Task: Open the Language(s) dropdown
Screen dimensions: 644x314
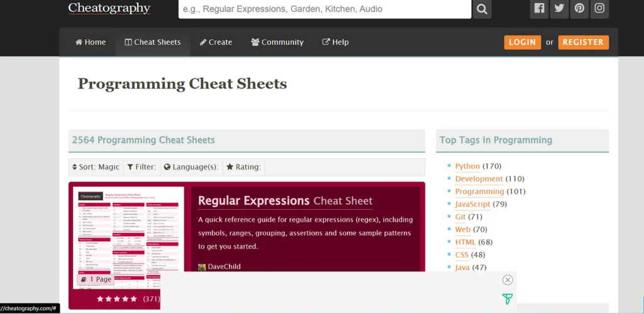Action: tap(191, 167)
